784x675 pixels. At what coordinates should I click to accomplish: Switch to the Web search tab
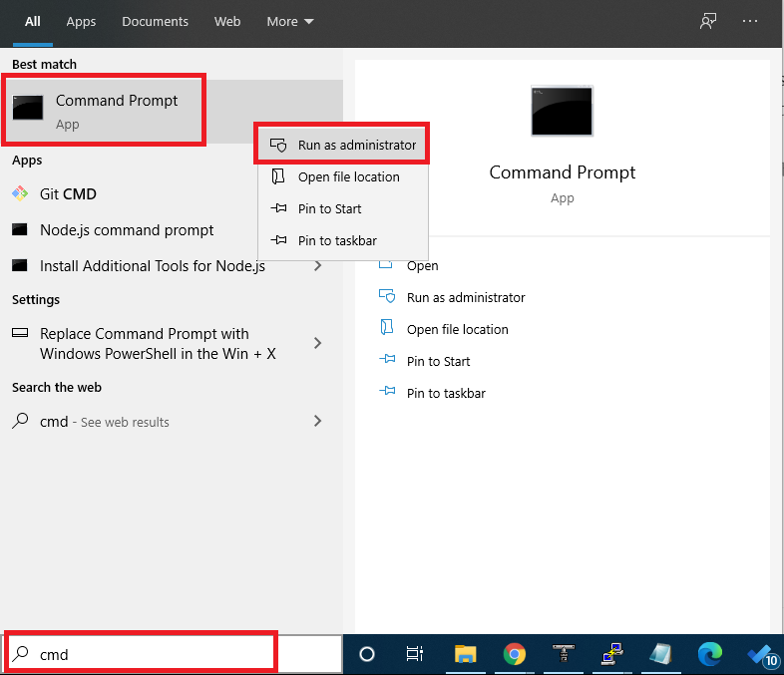coord(227,22)
